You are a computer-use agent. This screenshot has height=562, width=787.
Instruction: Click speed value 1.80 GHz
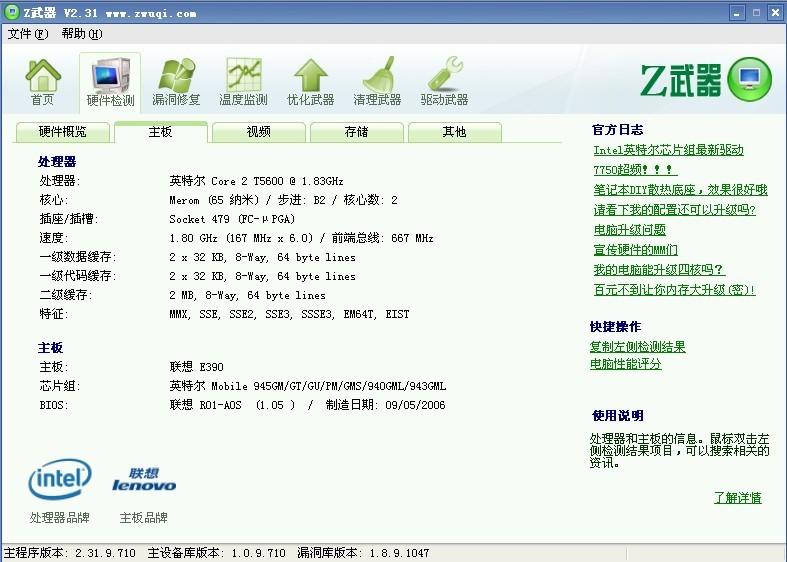point(302,238)
